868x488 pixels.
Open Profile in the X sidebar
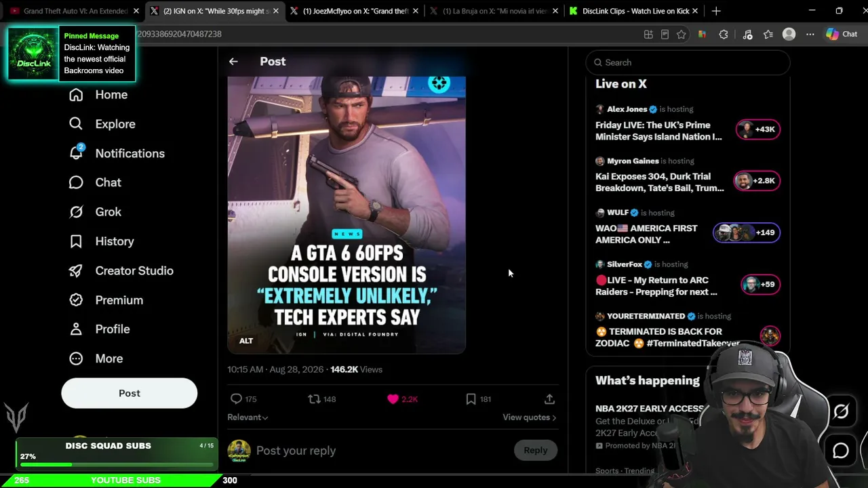(99, 329)
